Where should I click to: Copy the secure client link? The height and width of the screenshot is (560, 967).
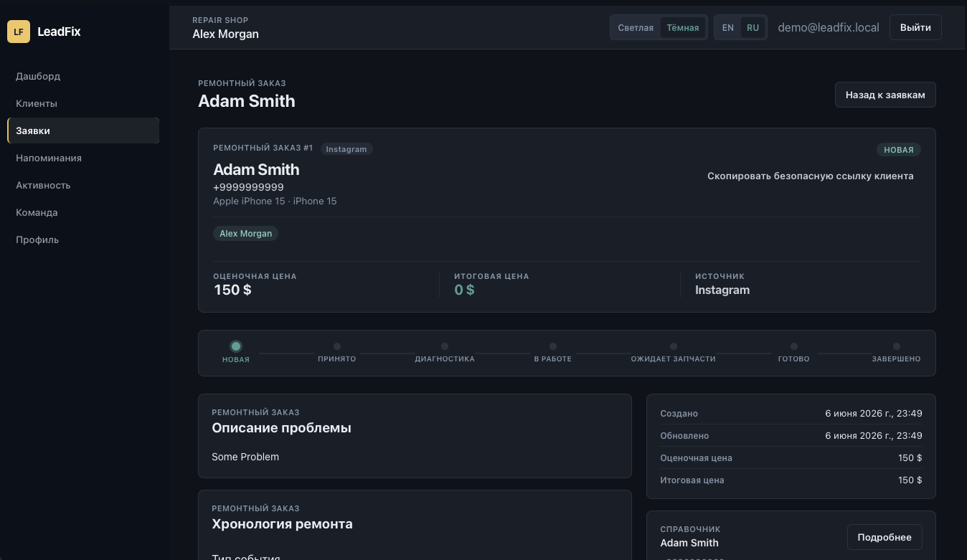(811, 176)
